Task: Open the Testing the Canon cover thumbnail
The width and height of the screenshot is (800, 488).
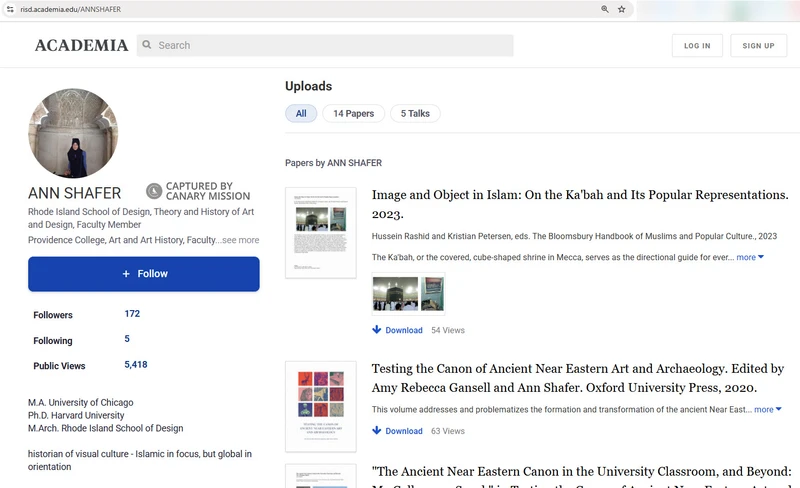Action: [321, 407]
